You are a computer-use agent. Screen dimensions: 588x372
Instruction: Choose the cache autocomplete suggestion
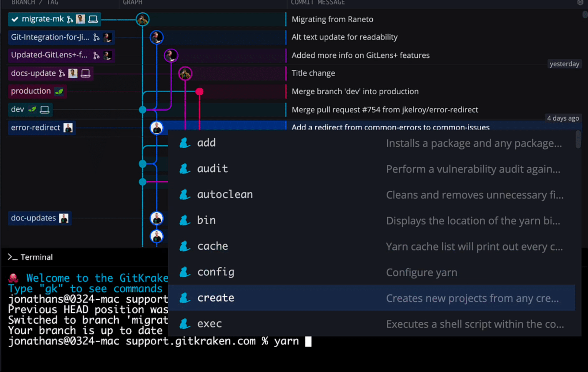[372, 246]
